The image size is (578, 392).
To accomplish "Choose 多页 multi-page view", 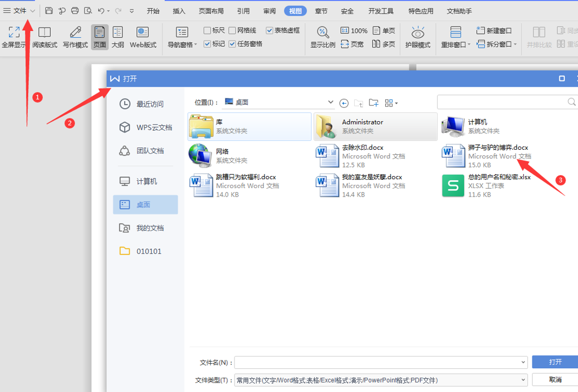I will pos(384,44).
